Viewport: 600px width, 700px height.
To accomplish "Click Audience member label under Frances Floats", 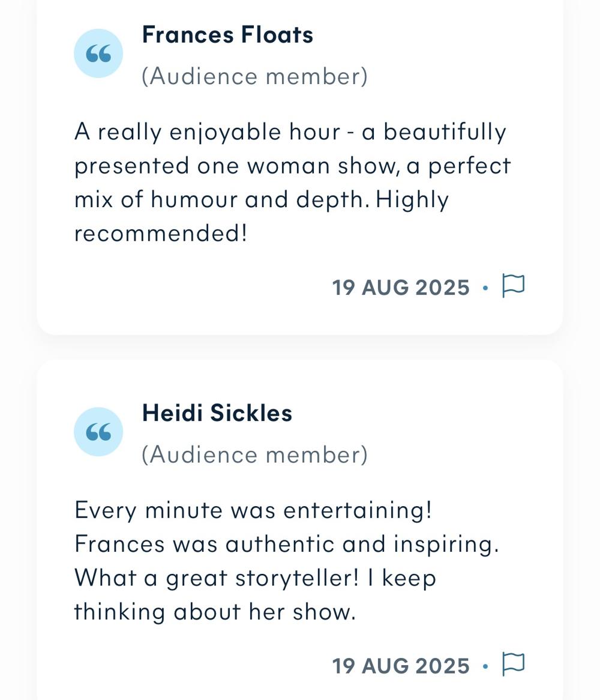I will pos(254,76).
